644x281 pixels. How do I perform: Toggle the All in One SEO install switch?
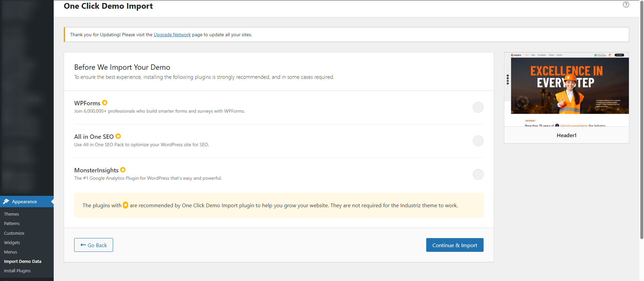[478, 141]
